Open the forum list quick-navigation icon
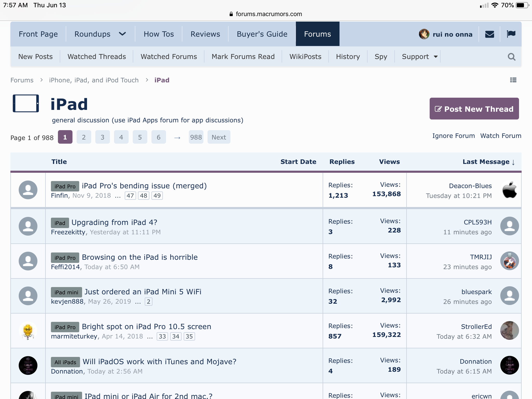 tap(513, 80)
